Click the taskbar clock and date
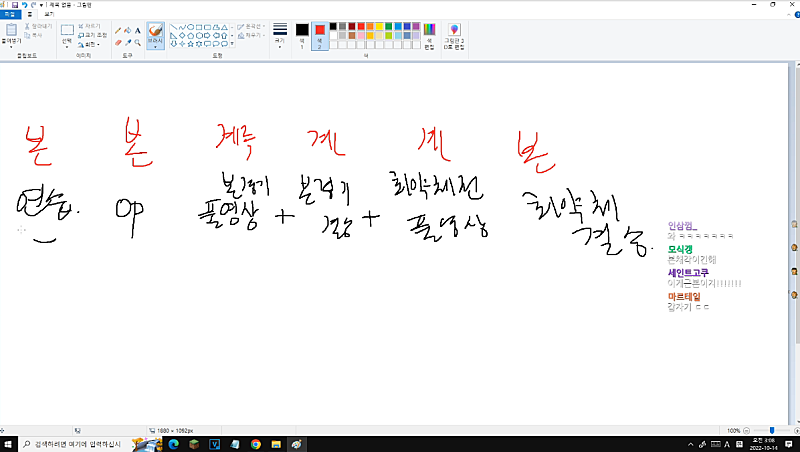 click(x=763, y=444)
